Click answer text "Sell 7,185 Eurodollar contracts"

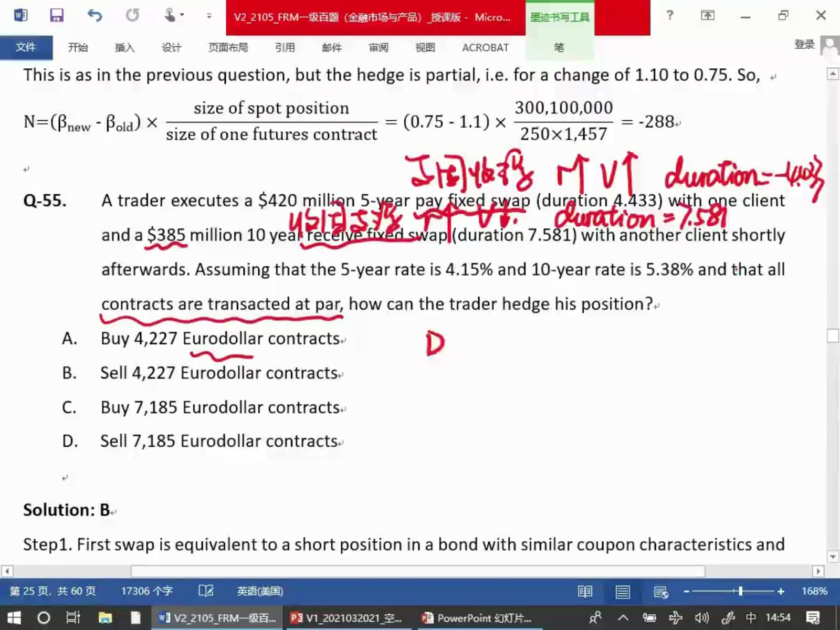tap(218, 442)
